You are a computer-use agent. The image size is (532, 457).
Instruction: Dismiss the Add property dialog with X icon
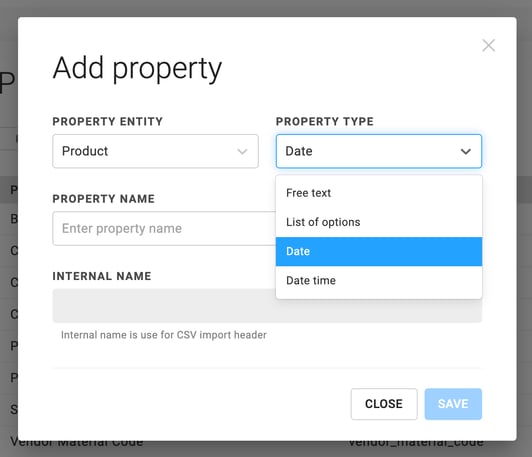pyautogui.click(x=489, y=45)
